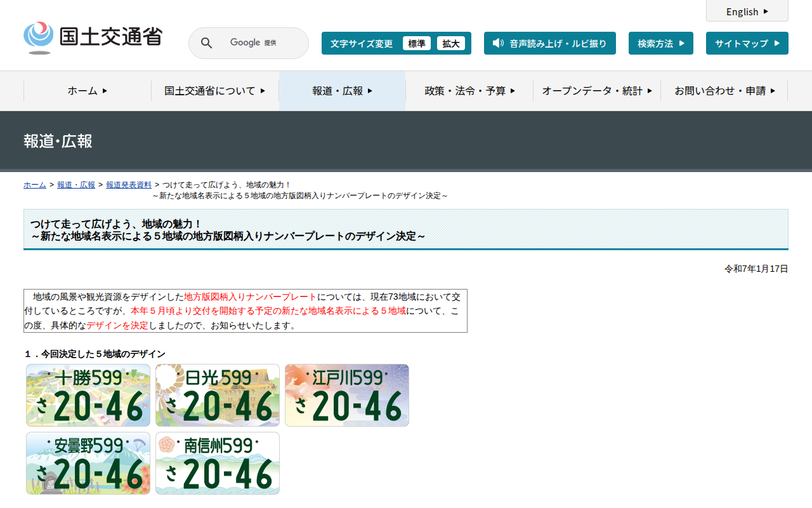
Task: Open the オープンデータ・統計 menu
Action: pos(597,91)
